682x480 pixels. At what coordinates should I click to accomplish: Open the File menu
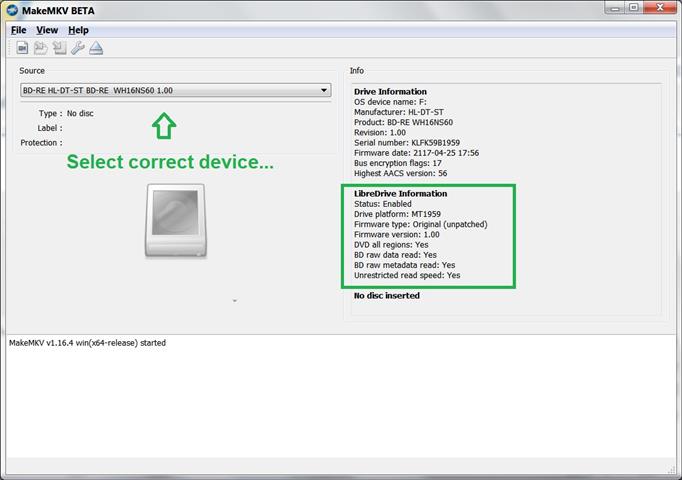coord(18,30)
